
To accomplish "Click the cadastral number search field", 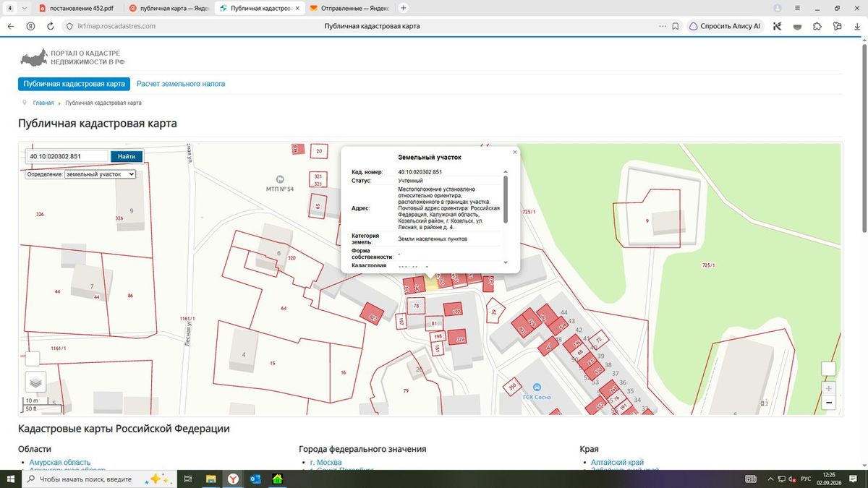I will [67, 156].
